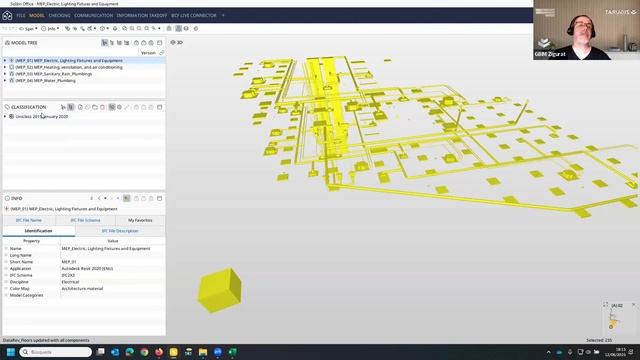
Task: Click the Model Categories property row
Action: pos(84,296)
